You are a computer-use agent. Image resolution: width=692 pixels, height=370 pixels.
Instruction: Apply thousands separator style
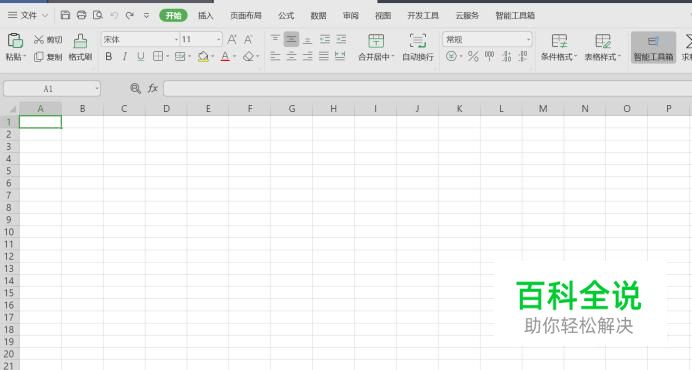pyautogui.click(x=489, y=56)
